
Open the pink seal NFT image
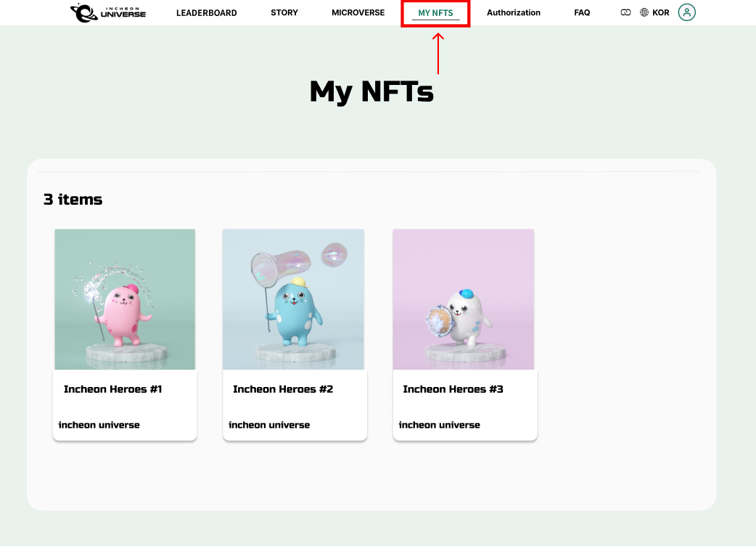point(125,299)
